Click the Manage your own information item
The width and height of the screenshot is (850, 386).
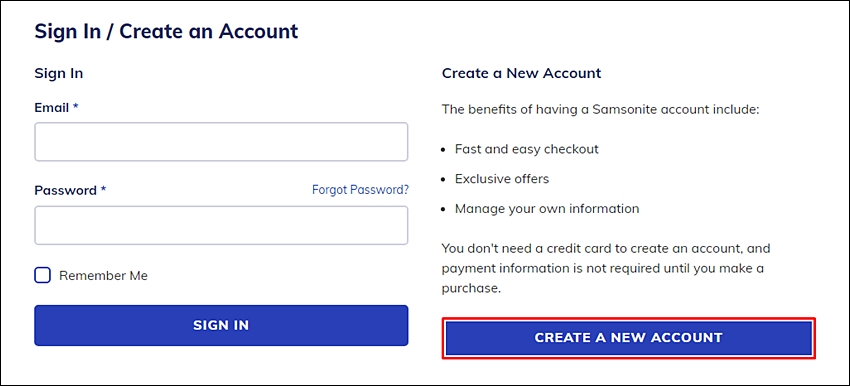click(x=547, y=208)
